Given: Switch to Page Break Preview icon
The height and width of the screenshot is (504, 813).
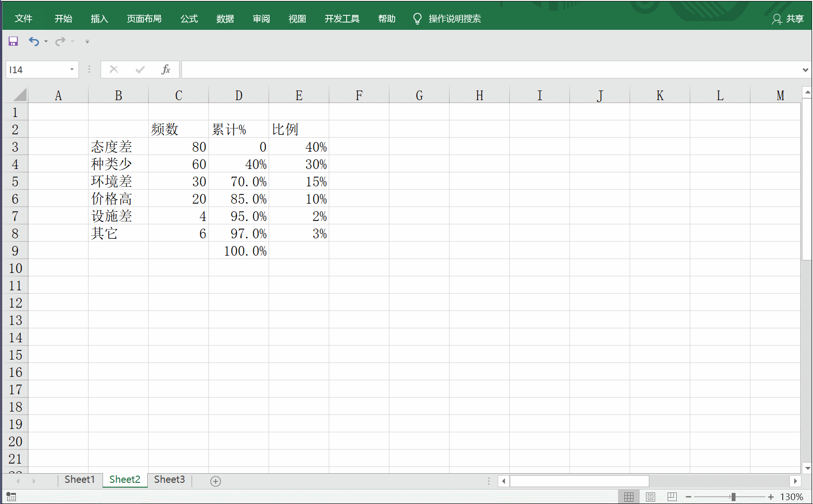Looking at the screenshot, I should [x=672, y=497].
